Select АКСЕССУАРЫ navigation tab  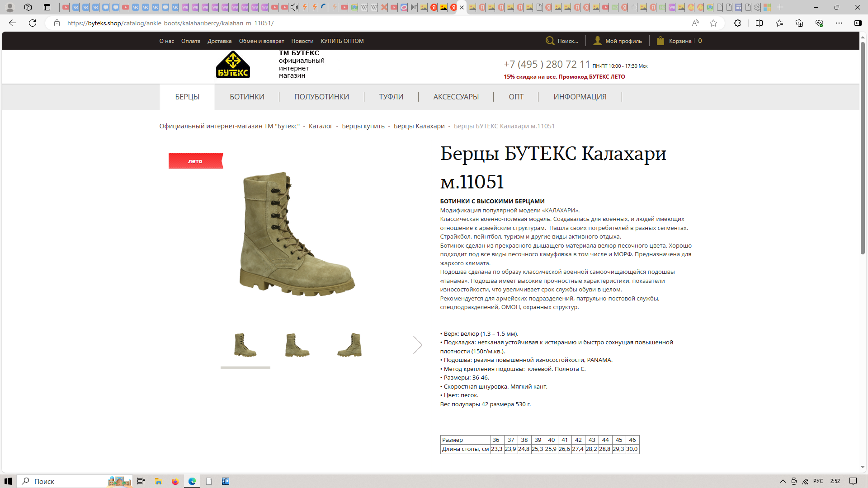[456, 97]
